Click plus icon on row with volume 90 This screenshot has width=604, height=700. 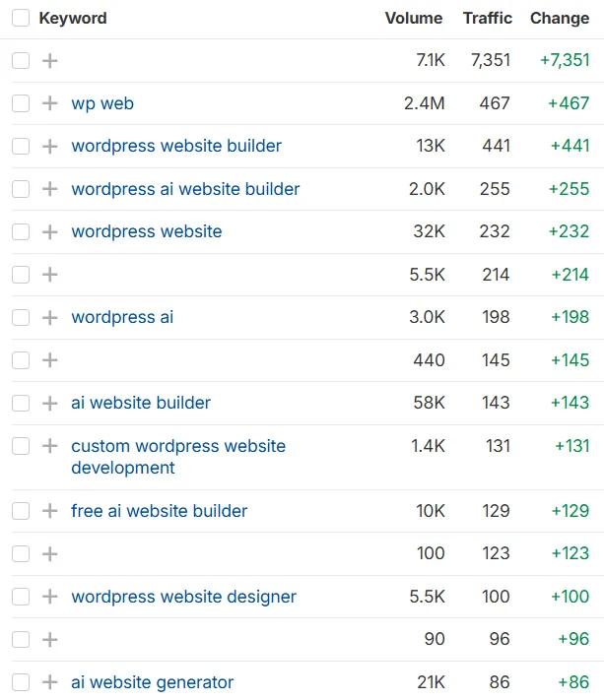point(50,639)
